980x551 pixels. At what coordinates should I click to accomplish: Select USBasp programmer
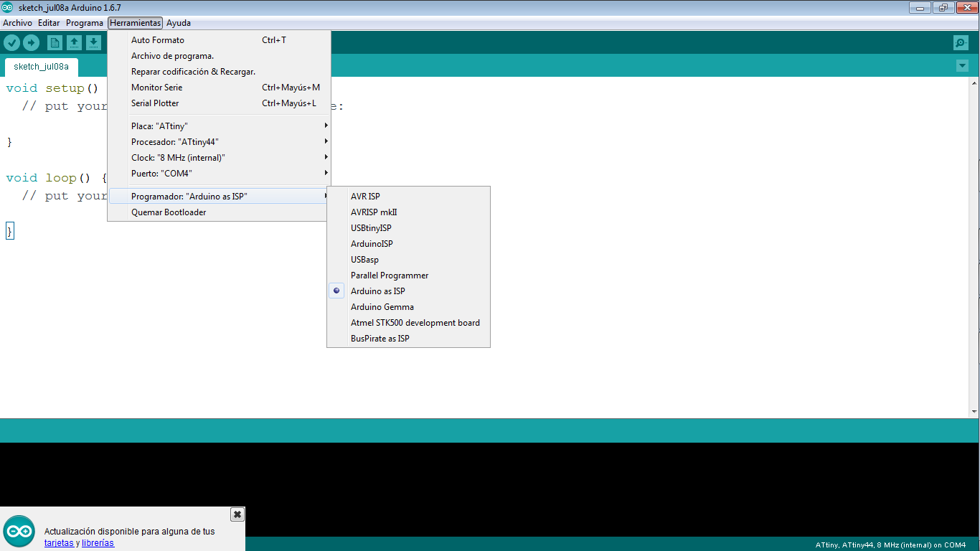[x=408, y=260]
